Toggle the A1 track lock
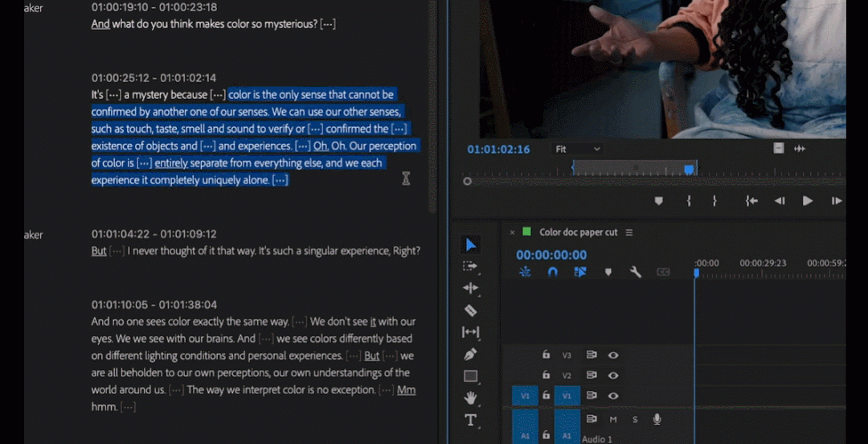Screen dimensions: 868x444 tap(546, 436)
